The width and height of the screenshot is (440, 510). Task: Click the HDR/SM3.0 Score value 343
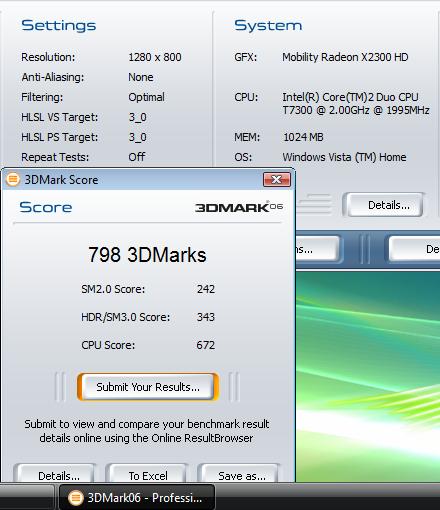click(206, 317)
